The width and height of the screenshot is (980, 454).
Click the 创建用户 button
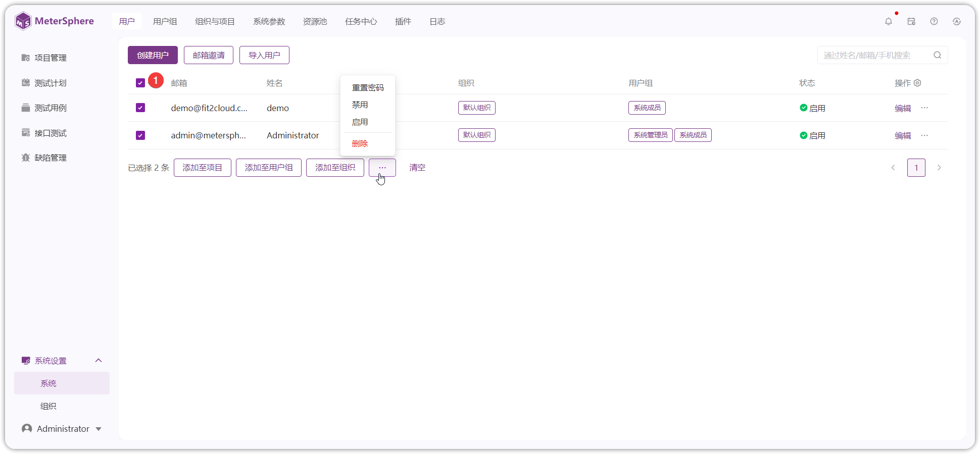coord(153,55)
